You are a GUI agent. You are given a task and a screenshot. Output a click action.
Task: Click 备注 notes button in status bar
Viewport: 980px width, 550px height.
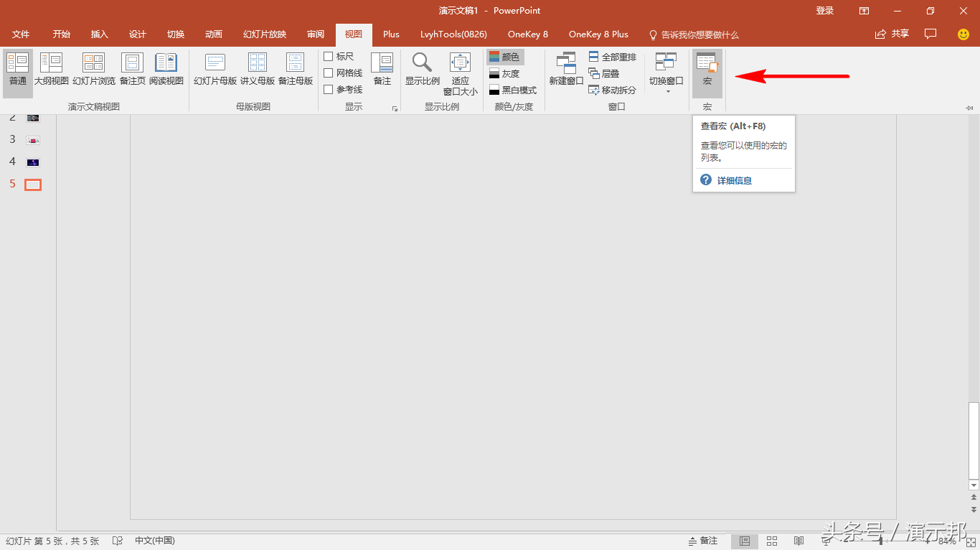703,541
